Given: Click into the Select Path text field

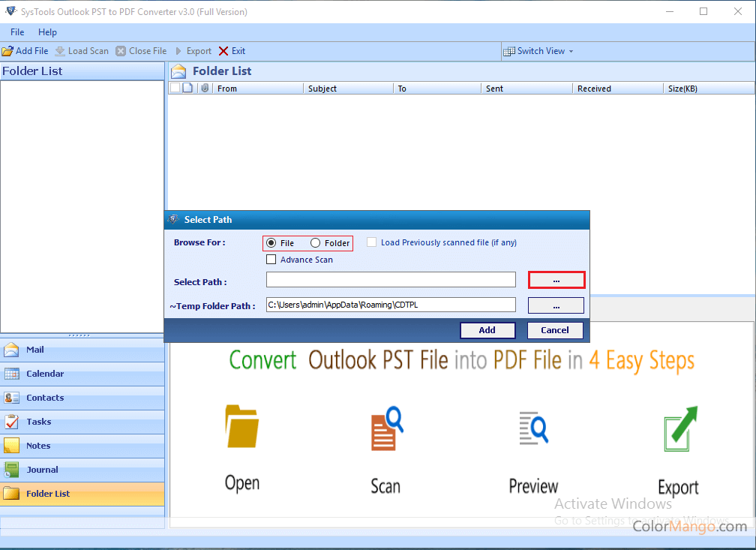Looking at the screenshot, I should click(391, 280).
